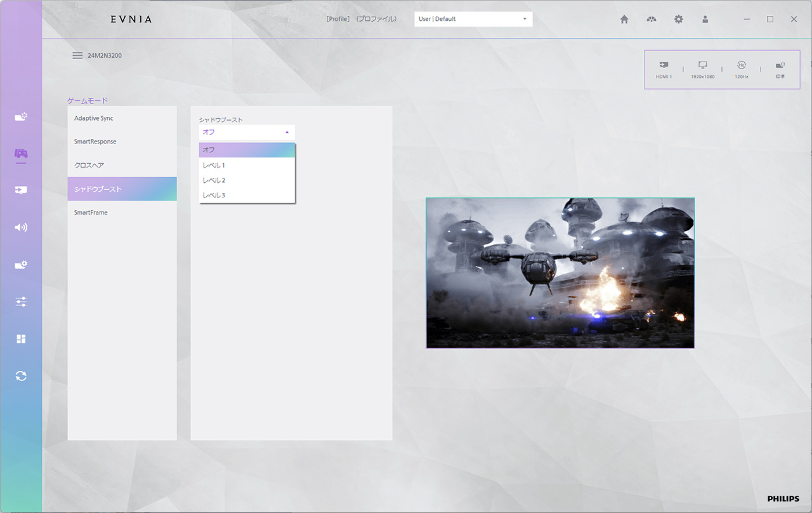The height and width of the screenshot is (513, 812).
Task: Expand the User | Default profile dropdown
Action: (473, 19)
